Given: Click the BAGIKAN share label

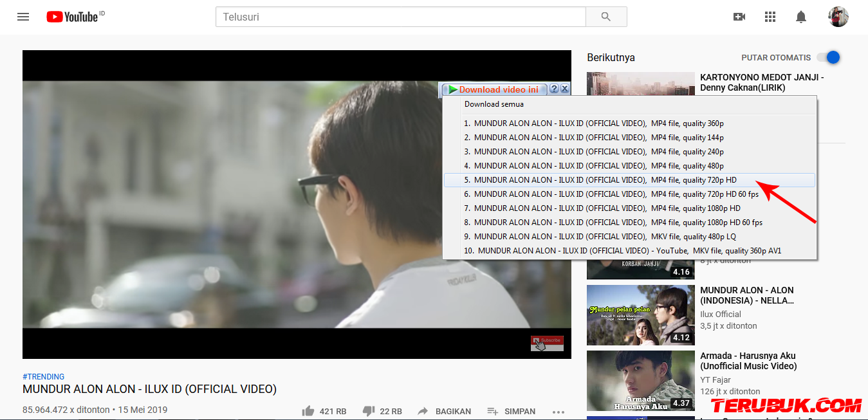Looking at the screenshot, I should [x=453, y=412].
